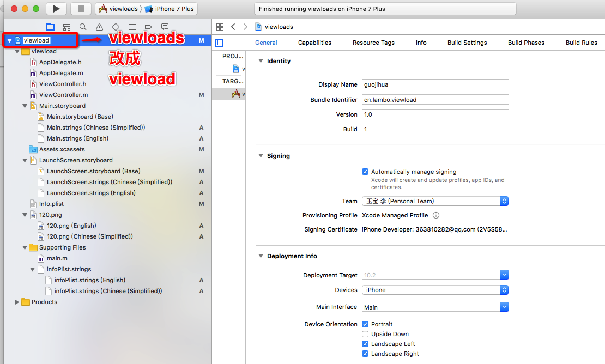Click the Info.plist file icon

pyautogui.click(x=33, y=204)
